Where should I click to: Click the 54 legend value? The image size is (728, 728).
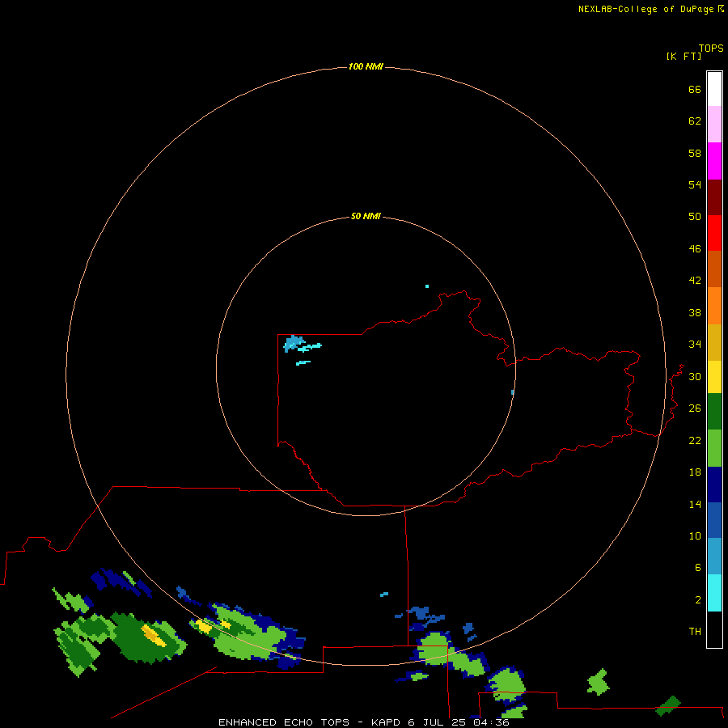[695, 184]
